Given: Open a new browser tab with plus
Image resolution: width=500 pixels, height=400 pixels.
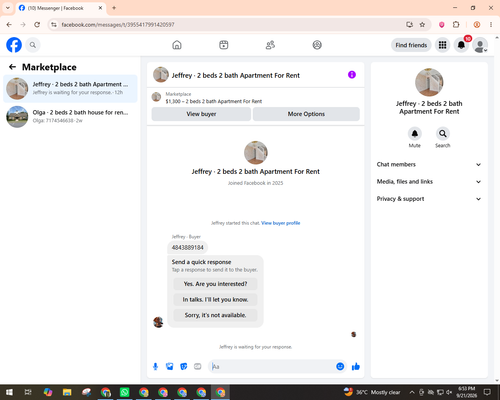Looking at the screenshot, I should (x=114, y=8).
